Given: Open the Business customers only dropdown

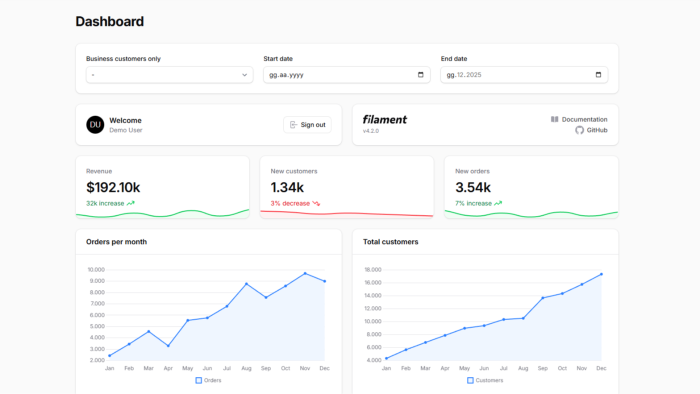Looking at the screenshot, I should coord(170,75).
